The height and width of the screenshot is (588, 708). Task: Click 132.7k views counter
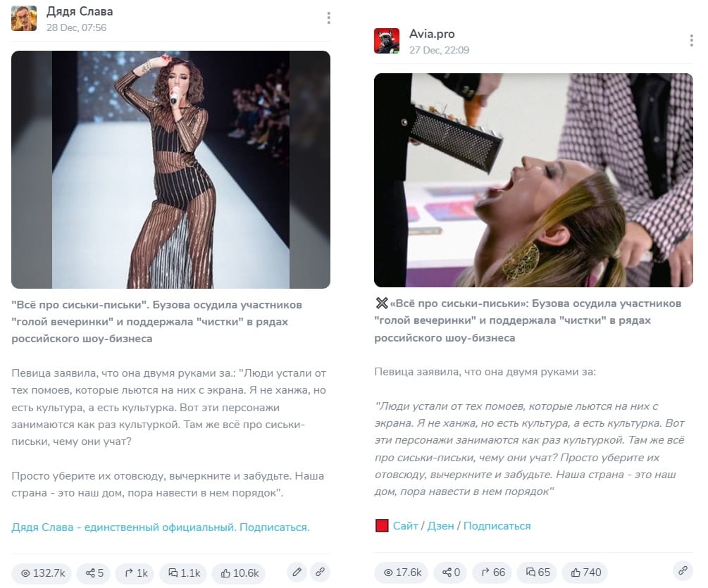tap(42, 573)
